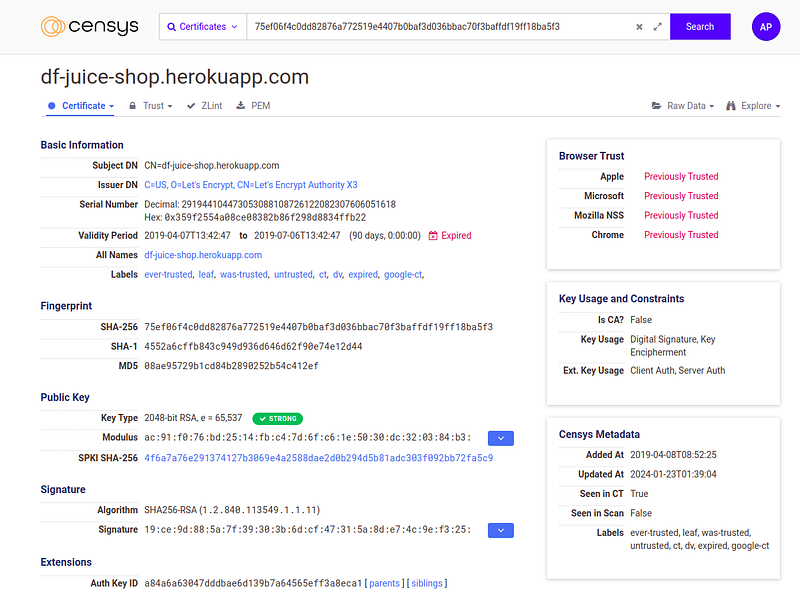Viewport: 800px width, 593px height.
Task: Select the SHA256-RSA algorithm value
Action: pos(232,510)
